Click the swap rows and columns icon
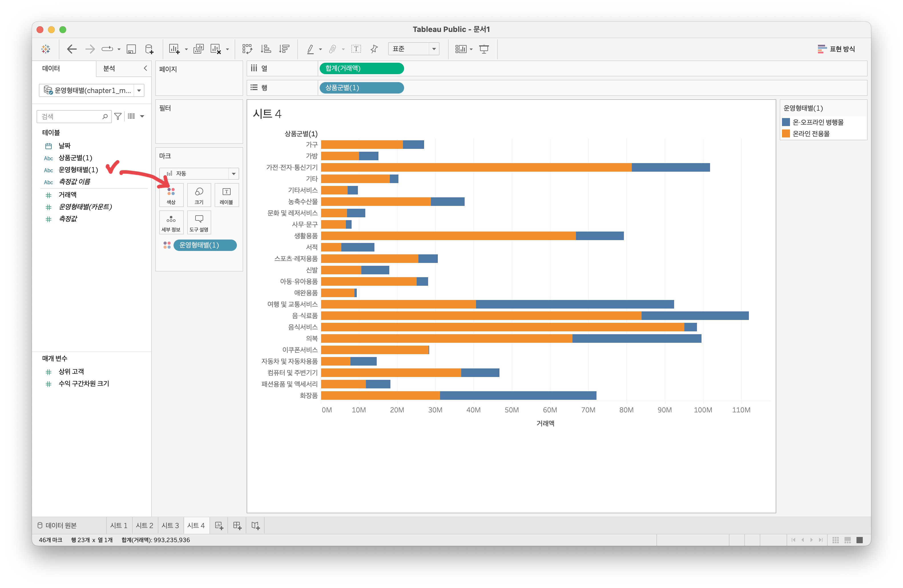 pyautogui.click(x=247, y=49)
